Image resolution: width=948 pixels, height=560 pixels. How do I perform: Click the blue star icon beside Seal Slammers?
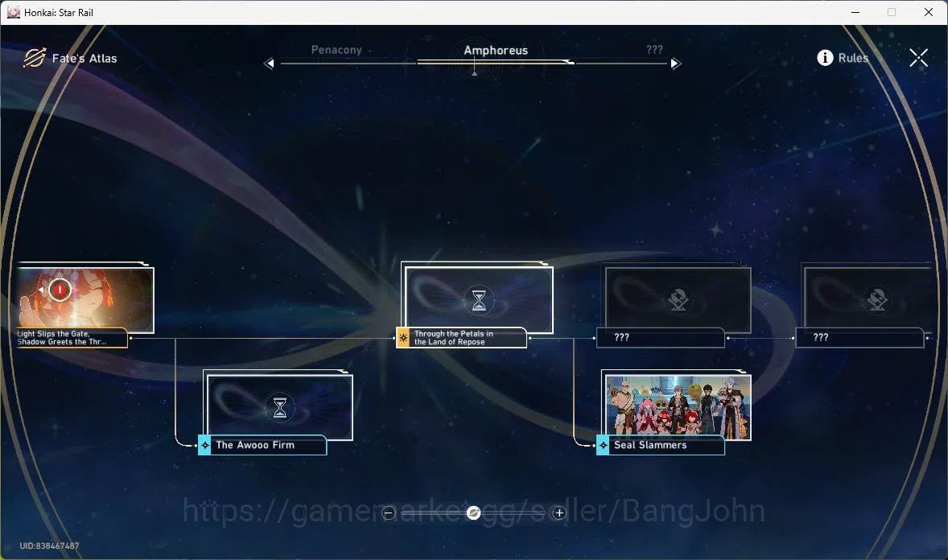[603, 445]
